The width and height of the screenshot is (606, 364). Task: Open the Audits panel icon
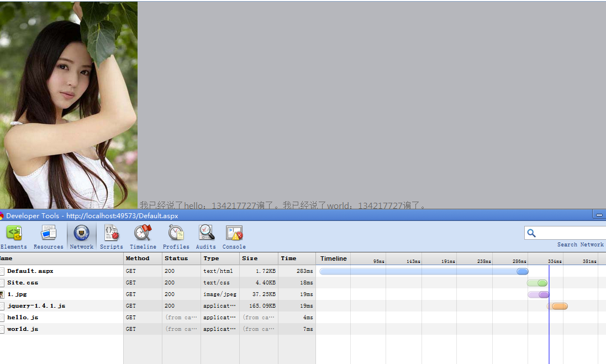point(206,234)
